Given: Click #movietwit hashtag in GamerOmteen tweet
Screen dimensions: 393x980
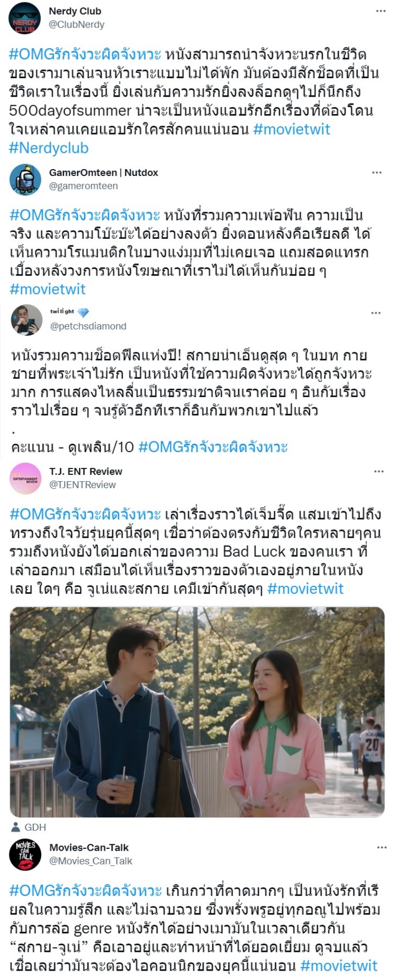Looking at the screenshot, I should tap(48, 289).
